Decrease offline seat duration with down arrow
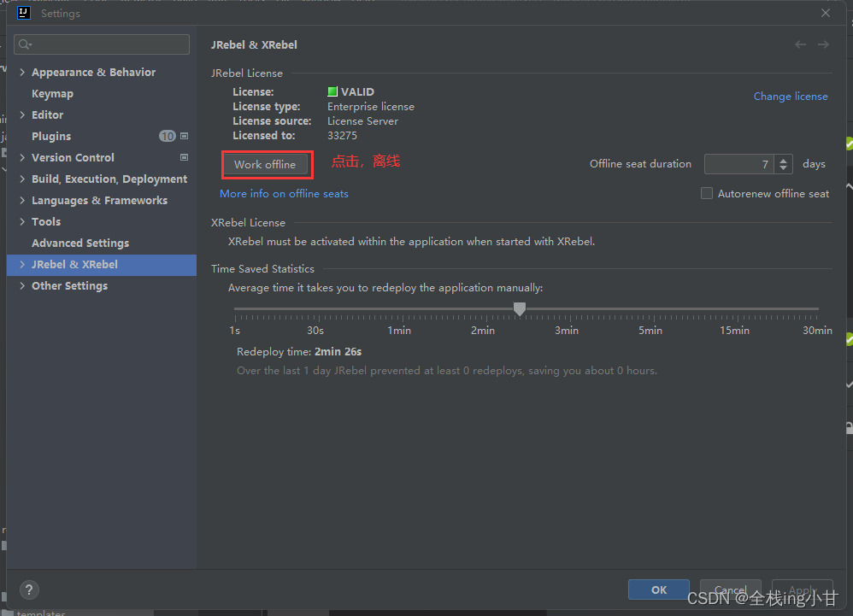Screen dimensions: 853x616 (x=784, y=168)
